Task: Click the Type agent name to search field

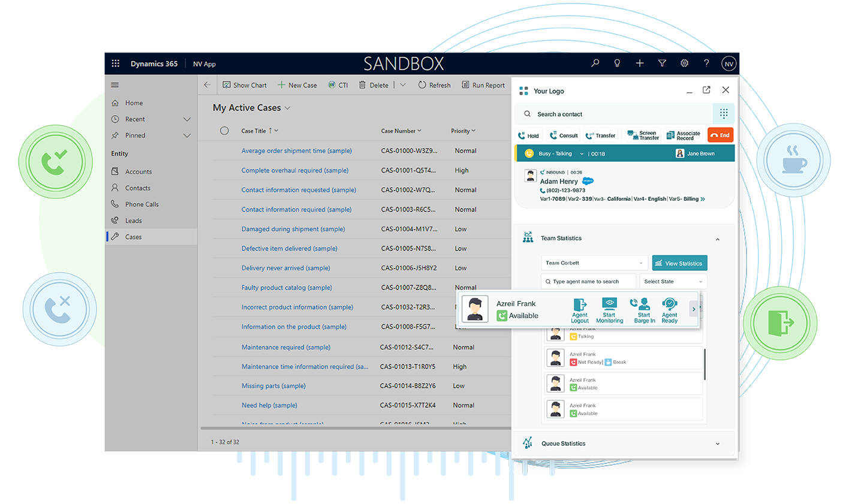Action: coord(588,282)
